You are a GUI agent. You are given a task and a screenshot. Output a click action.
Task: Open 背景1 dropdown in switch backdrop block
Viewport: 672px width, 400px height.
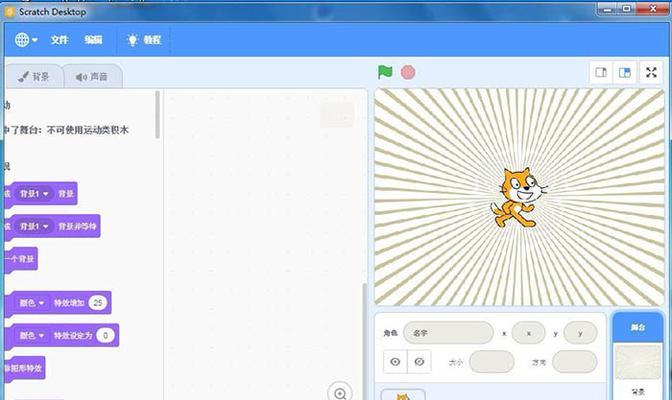click(x=34, y=194)
